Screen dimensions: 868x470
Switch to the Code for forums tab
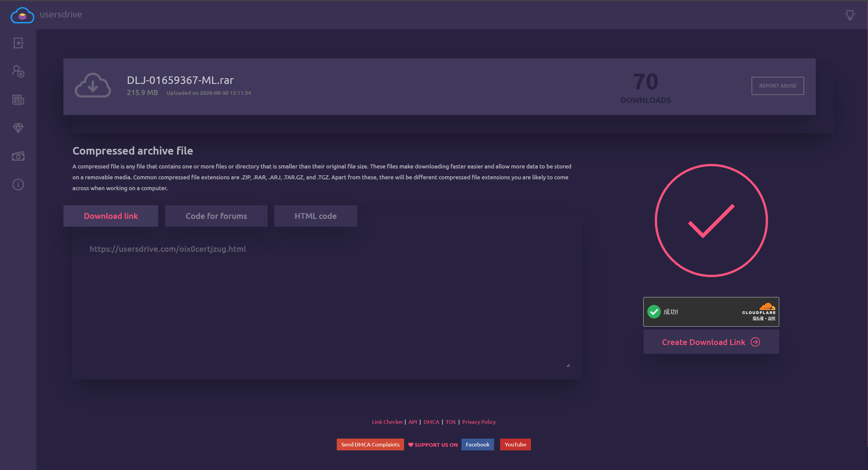tap(216, 216)
